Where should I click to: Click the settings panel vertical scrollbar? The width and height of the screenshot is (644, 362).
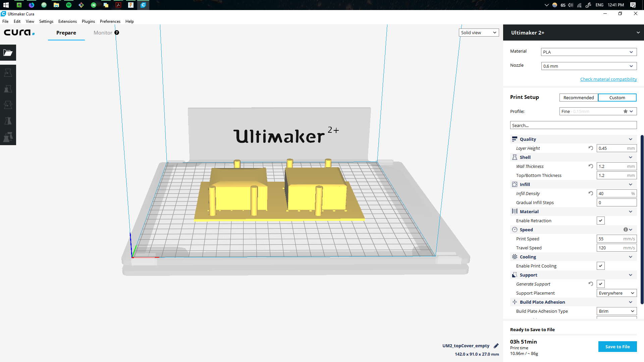[642, 220]
